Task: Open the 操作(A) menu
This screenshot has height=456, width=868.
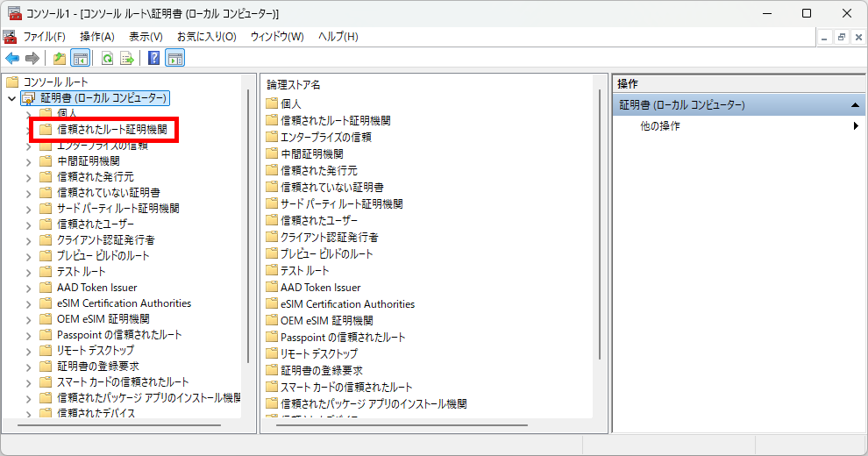Action: tap(97, 37)
